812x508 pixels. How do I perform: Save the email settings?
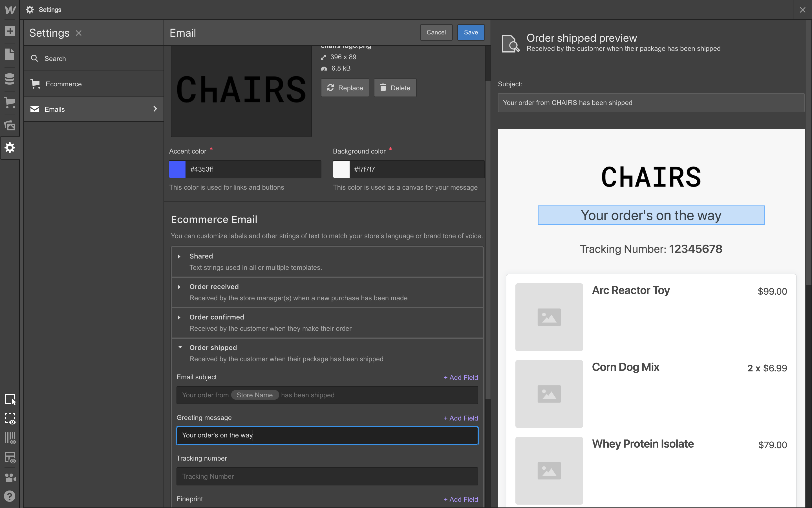471,32
